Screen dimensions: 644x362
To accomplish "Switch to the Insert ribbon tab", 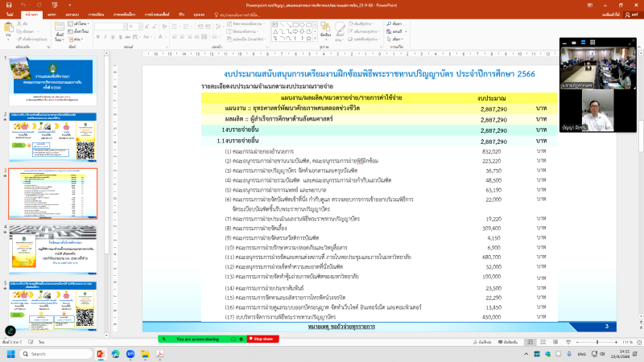I will click(52, 14).
